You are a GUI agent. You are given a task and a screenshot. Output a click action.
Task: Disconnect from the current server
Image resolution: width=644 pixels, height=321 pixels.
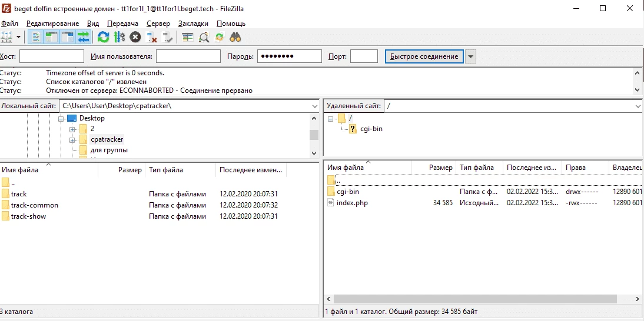151,37
